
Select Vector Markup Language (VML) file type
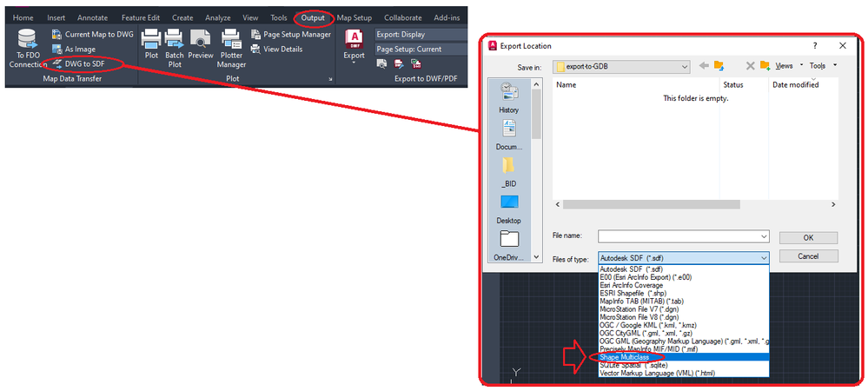[683, 374]
